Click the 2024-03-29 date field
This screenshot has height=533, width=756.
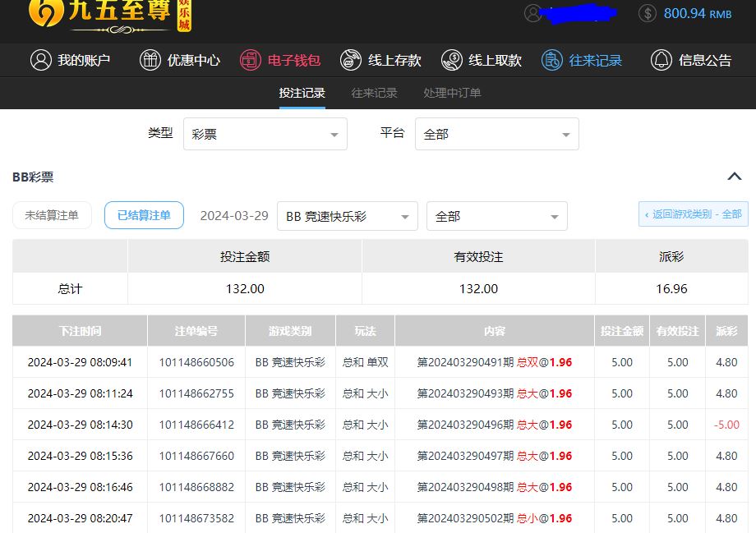pyautogui.click(x=234, y=216)
